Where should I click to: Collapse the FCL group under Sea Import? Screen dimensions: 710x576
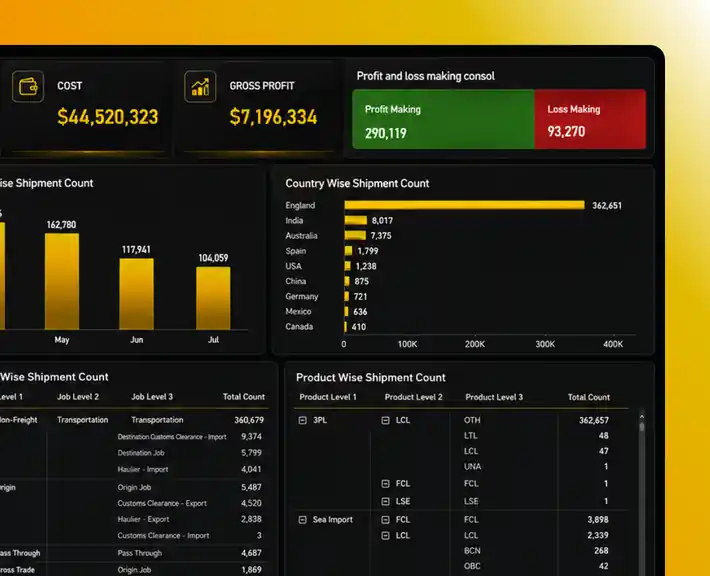[385, 519]
